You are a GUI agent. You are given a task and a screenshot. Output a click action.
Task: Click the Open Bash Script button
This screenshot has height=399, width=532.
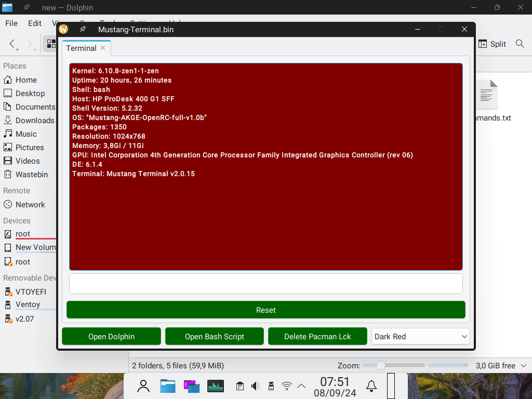(215, 336)
